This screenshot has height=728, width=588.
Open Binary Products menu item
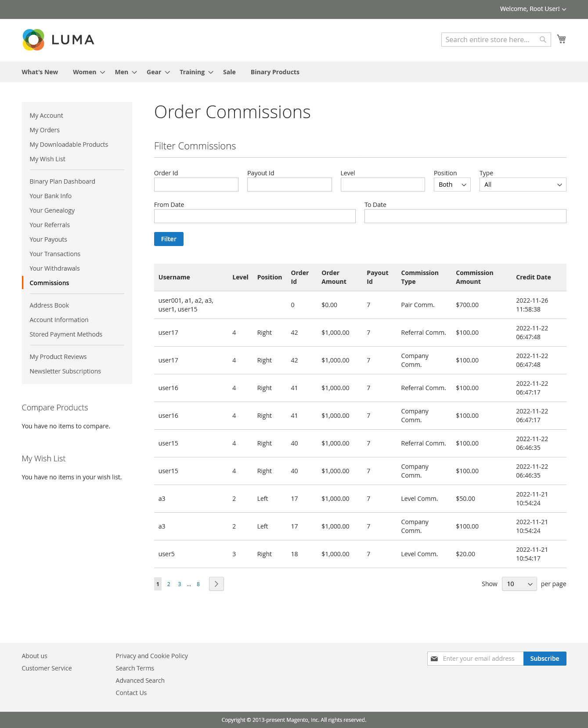coord(275,72)
